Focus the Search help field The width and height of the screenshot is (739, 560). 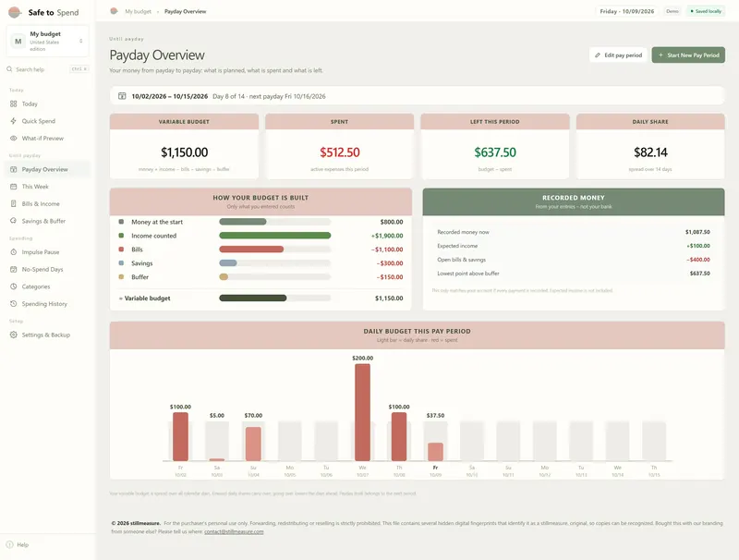coord(48,69)
